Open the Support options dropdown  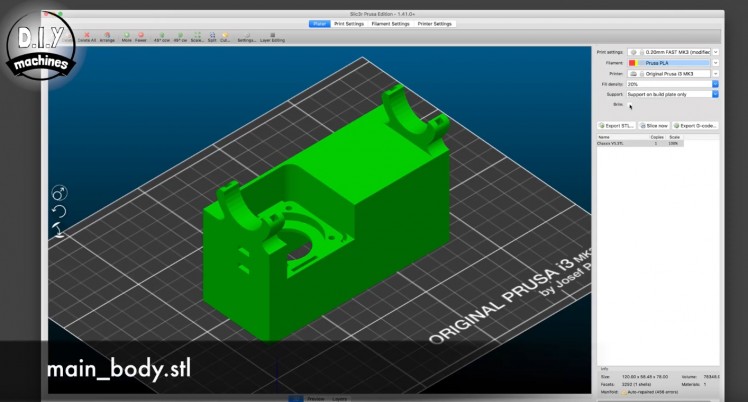click(x=715, y=94)
